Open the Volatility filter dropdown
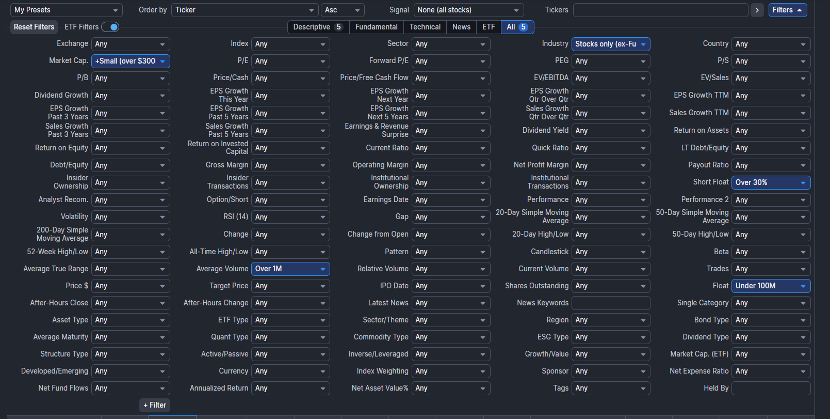 [x=130, y=217]
